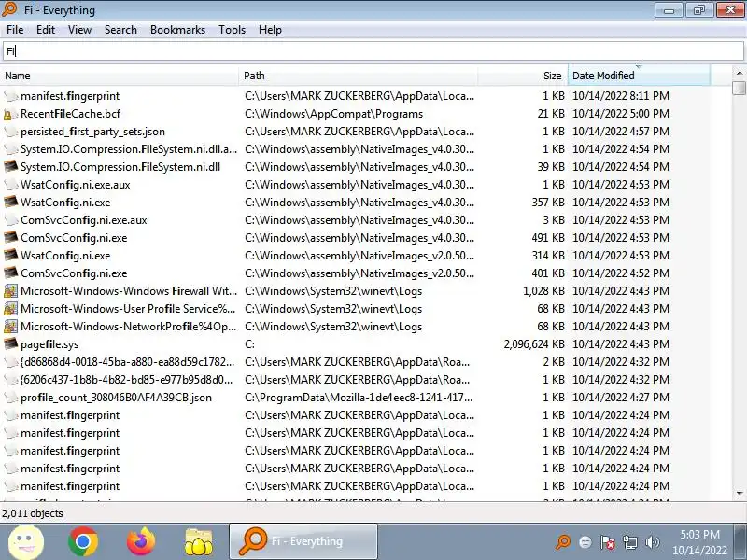Screen dimensions: 747x560
Task: Select the User Profile Service log icon
Action: click(10, 309)
